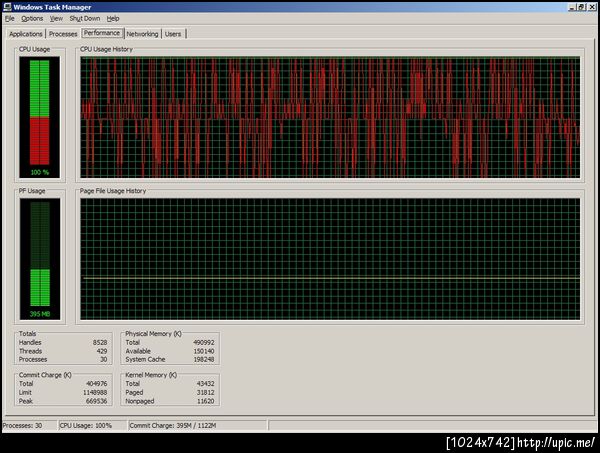Click the Windows Task Manager title text

[52, 7]
